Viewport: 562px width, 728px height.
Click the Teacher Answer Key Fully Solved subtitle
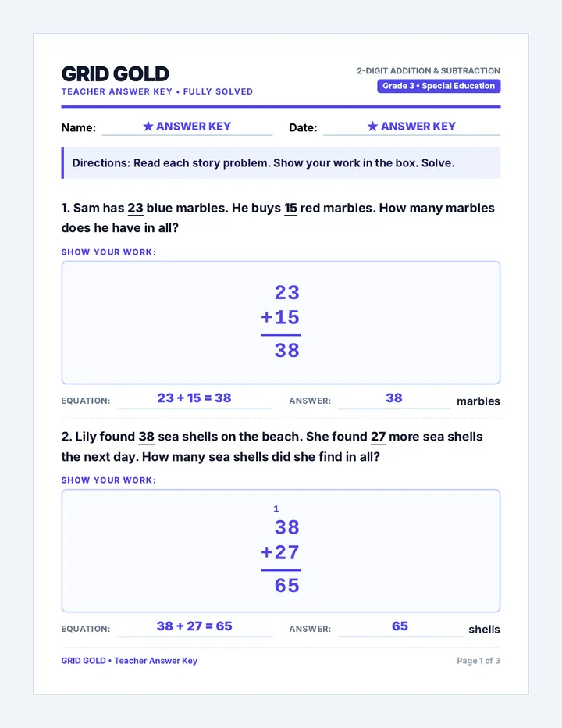pos(157,91)
